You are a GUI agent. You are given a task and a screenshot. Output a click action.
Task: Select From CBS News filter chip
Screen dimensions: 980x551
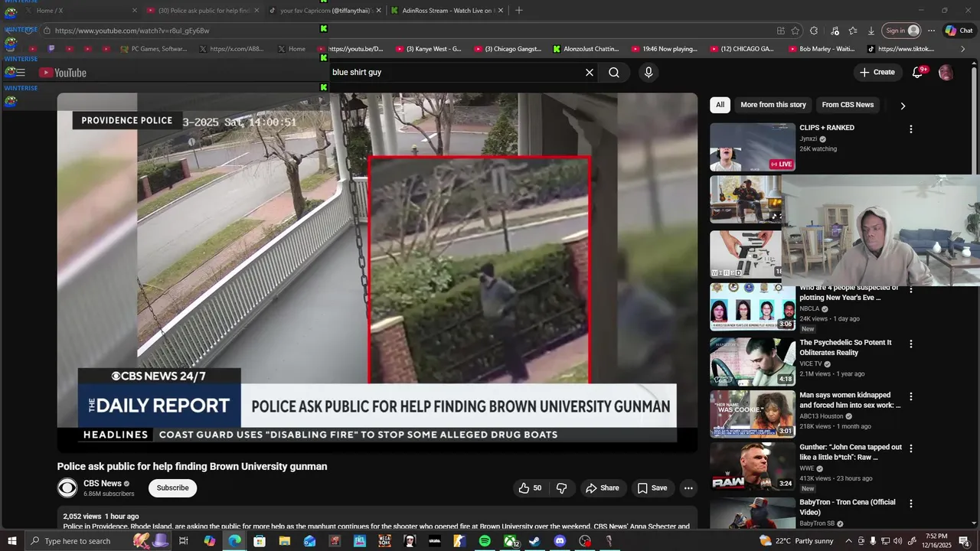848,105
